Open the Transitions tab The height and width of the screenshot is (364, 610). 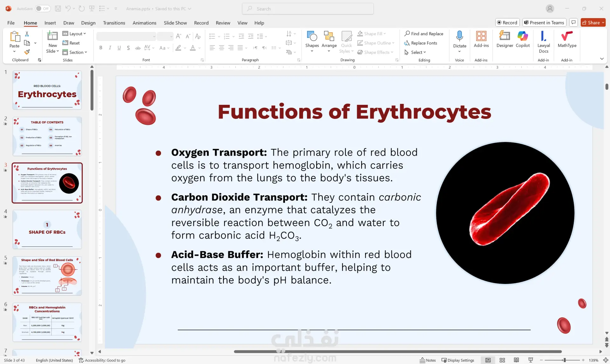114,23
